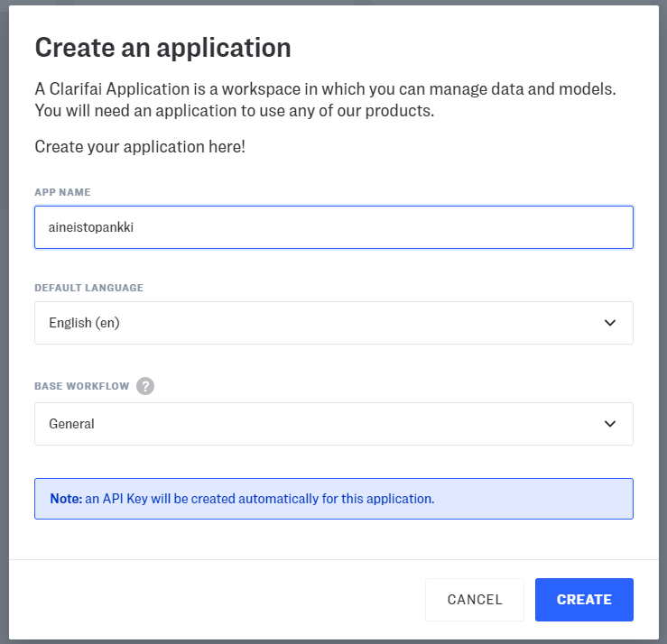Click the chevron arrow in Base Workflow

tap(610, 424)
